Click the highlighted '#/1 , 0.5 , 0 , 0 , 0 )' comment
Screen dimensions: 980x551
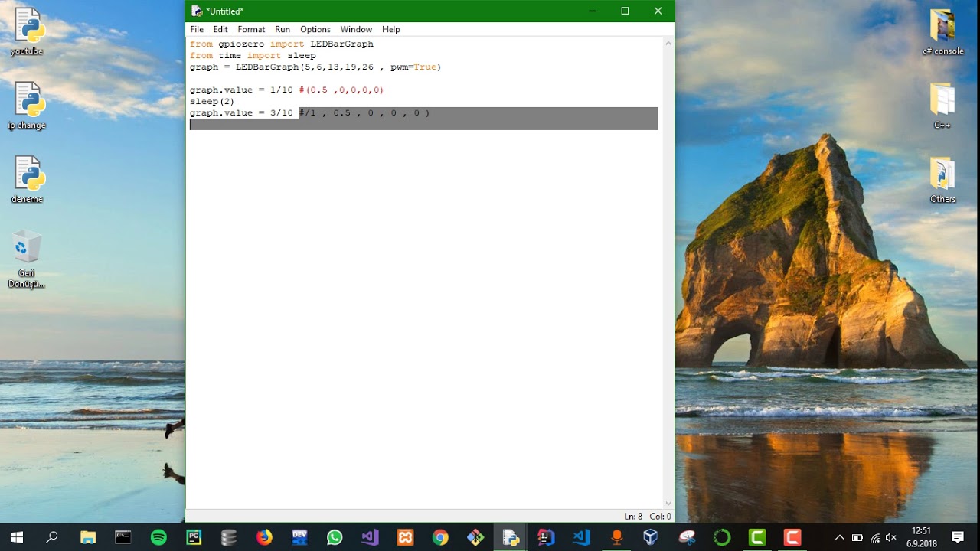(x=364, y=113)
